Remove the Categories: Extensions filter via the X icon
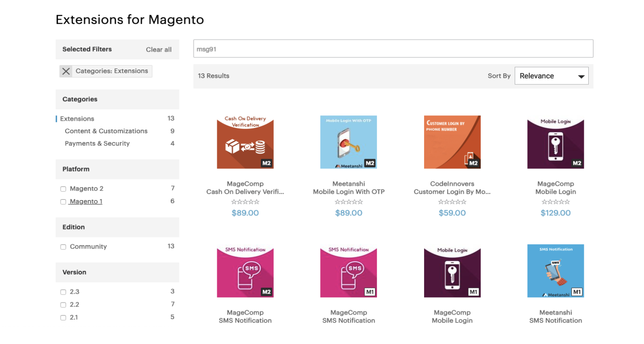Image resolution: width=644 pixels, height=344 pixels. point(66,71)
